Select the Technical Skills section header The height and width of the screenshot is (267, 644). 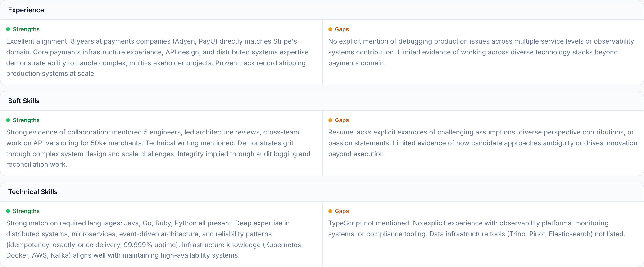pos(33,192)
